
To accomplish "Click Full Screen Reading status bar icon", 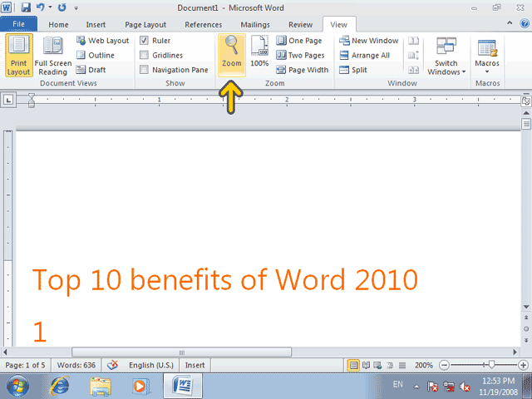I will [366, 365].
